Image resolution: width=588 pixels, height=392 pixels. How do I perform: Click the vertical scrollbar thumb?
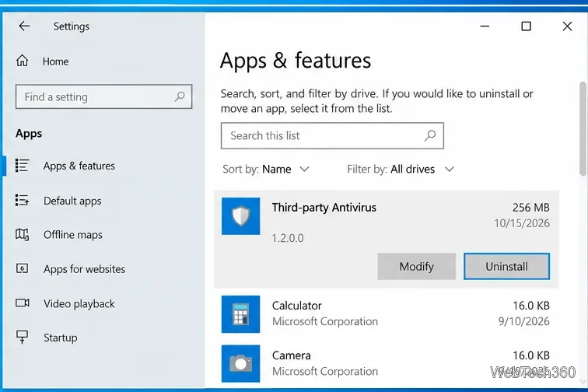(583, 128)
